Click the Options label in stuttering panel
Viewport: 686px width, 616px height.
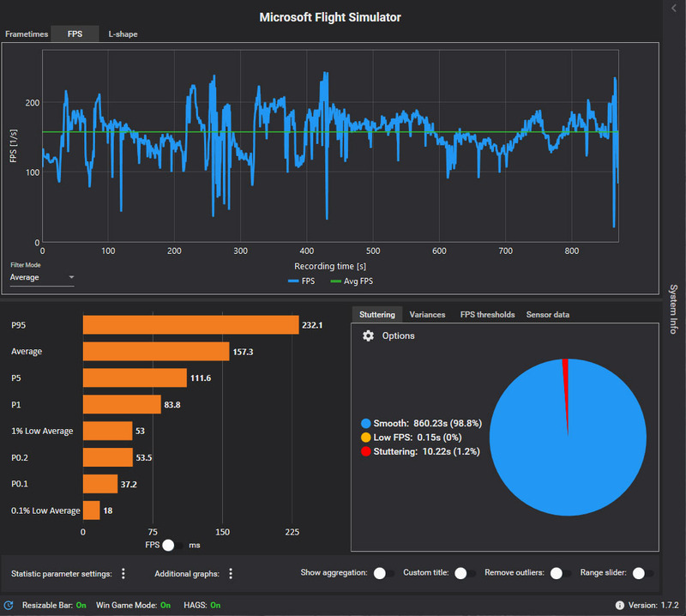(x=398, y=335)
